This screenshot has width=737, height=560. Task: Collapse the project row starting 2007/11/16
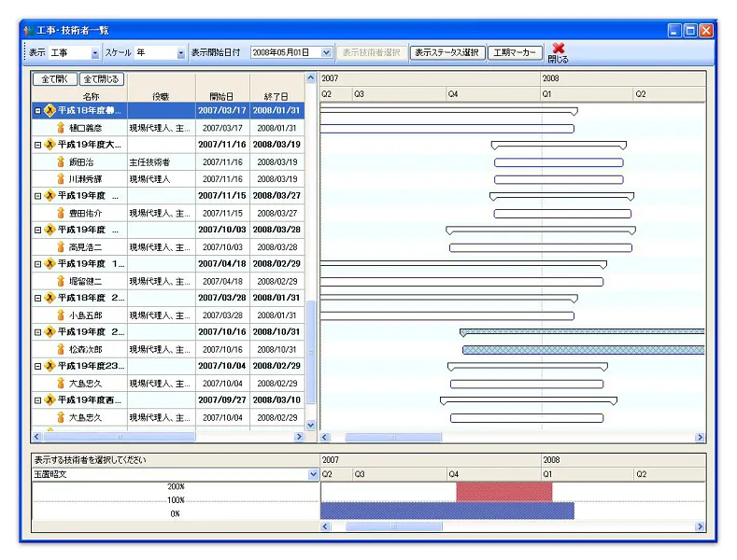[x=38, y=146]
